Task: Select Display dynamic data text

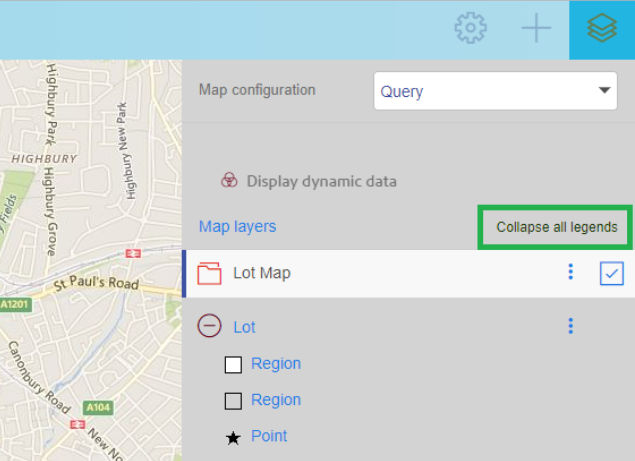Action: point(322,181)
